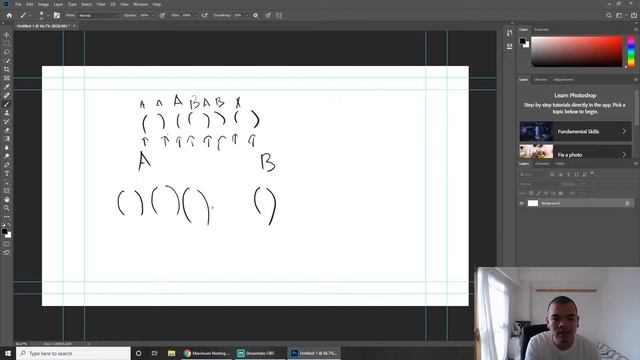Select the Move tool
Screen dimensions: 640x360
tap(7, 35)
